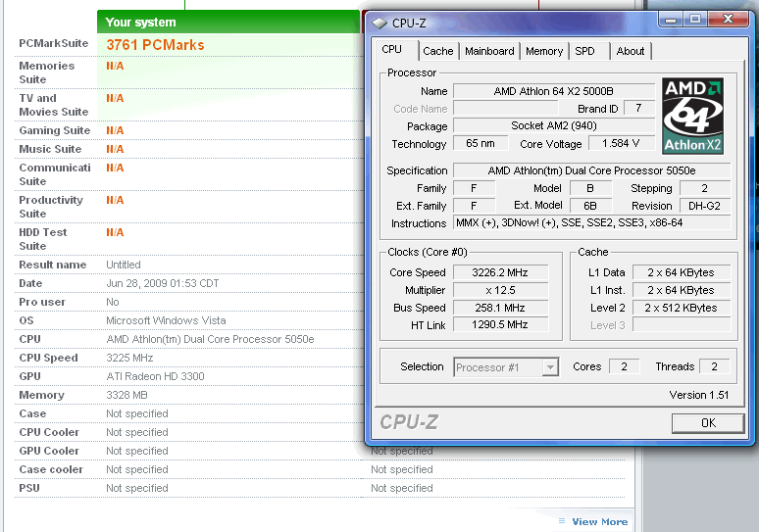The width and height of the screenshot is (759, 532).
Task: Click the Cores count value
Action: pyautogui.click(x=624, y=366)
